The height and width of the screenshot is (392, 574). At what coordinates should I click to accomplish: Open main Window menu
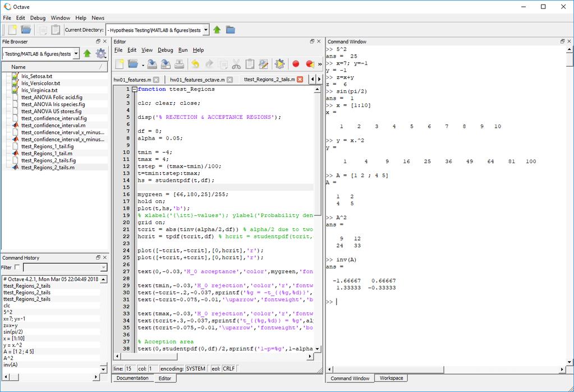tap(61, 17)
